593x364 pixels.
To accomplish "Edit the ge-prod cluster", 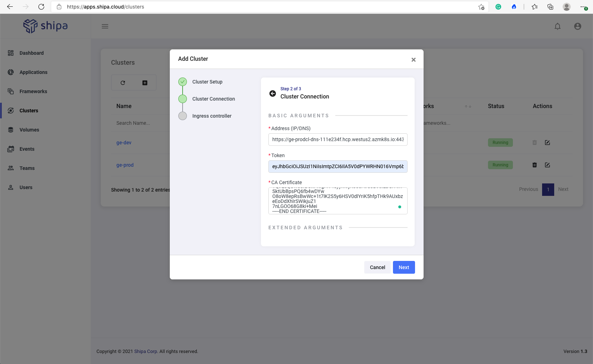I will 547,165.
